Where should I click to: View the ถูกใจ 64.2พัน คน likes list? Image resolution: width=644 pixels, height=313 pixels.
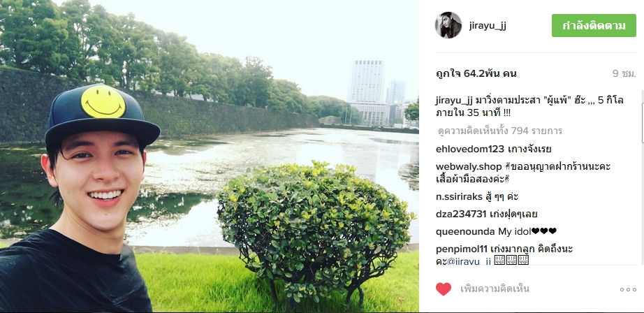point(476,74)
